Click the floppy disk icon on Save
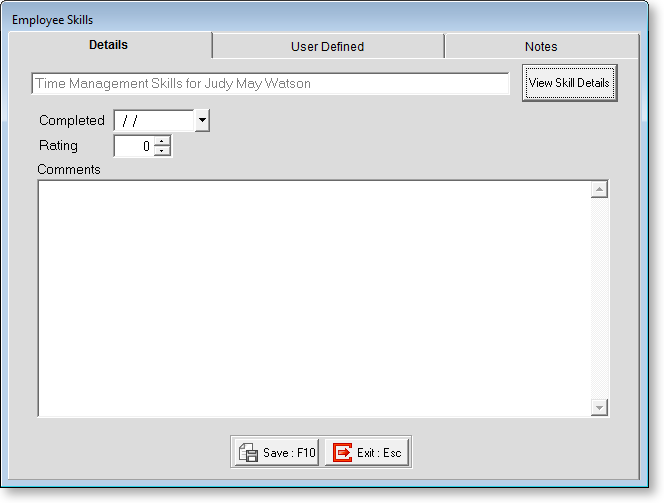The height and width of the screenshot is (503, 664). 248,453
